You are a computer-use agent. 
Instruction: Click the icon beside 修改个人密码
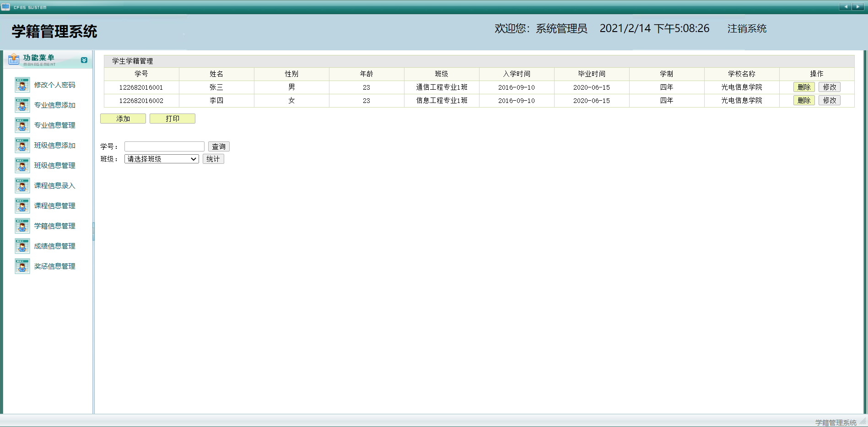click(22, 85)
